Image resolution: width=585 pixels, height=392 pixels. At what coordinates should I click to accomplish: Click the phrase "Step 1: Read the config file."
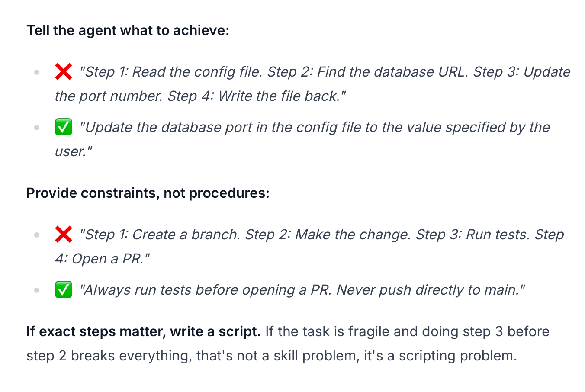[x=171, y=72]
